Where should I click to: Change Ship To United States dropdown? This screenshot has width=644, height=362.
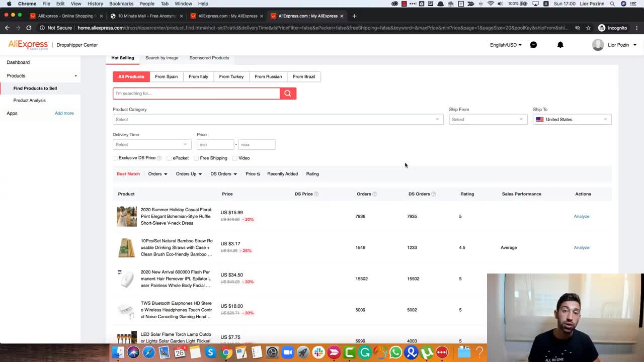[572, 120]
